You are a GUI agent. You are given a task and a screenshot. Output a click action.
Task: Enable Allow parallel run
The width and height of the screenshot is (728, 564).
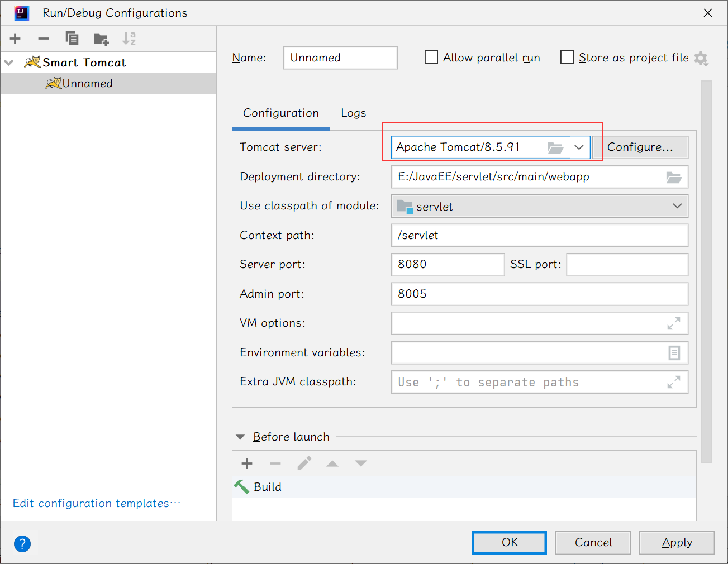click(x=431, y=58)
